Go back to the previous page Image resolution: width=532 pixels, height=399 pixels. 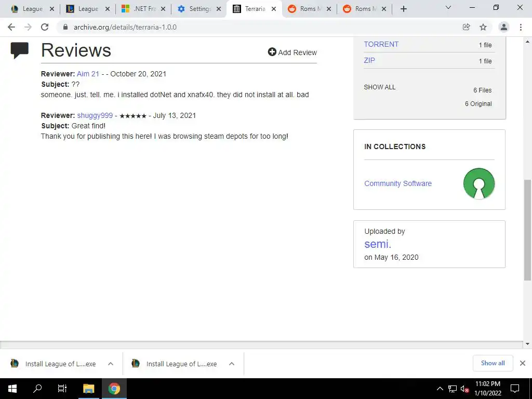pyautogui.click(x=11, y=27)
